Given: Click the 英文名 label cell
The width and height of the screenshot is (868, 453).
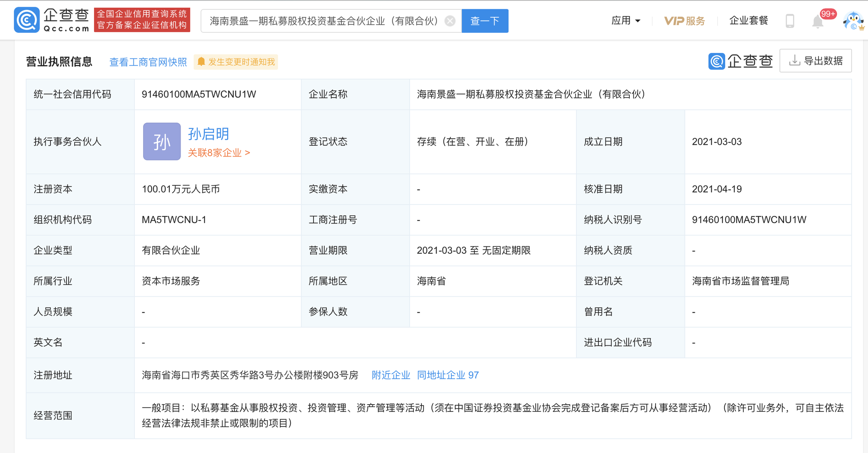Looking at the screenshot, I should 81,342.
